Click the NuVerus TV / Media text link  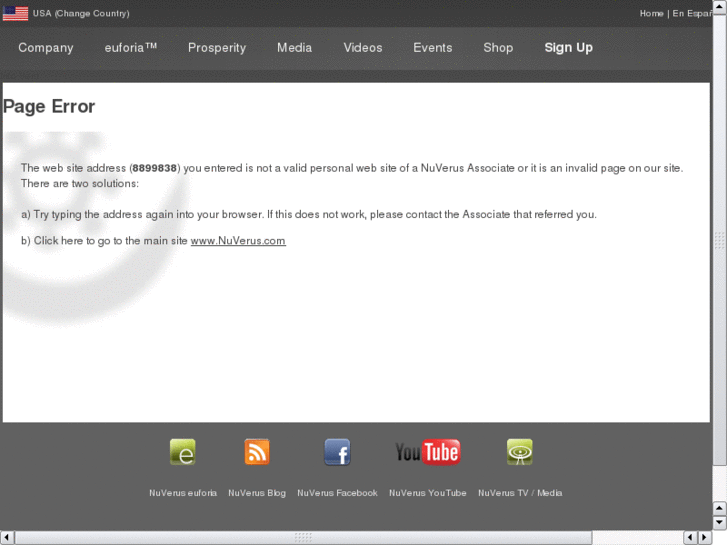[520, 493]
